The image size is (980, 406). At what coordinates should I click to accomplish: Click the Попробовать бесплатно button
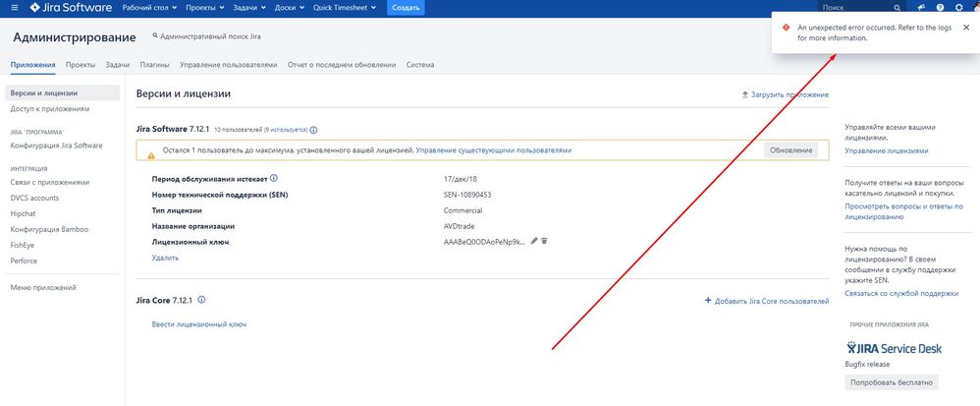tap(892, 382)
